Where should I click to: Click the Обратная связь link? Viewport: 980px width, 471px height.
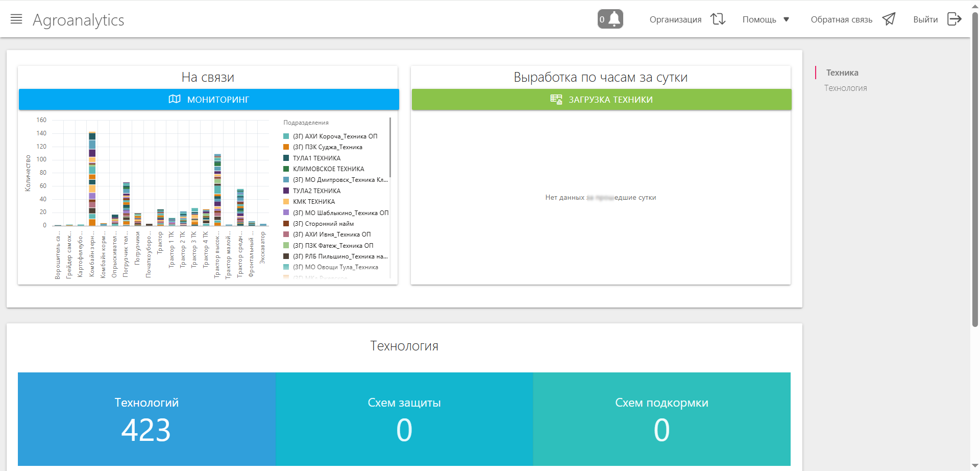coord(841,19)
